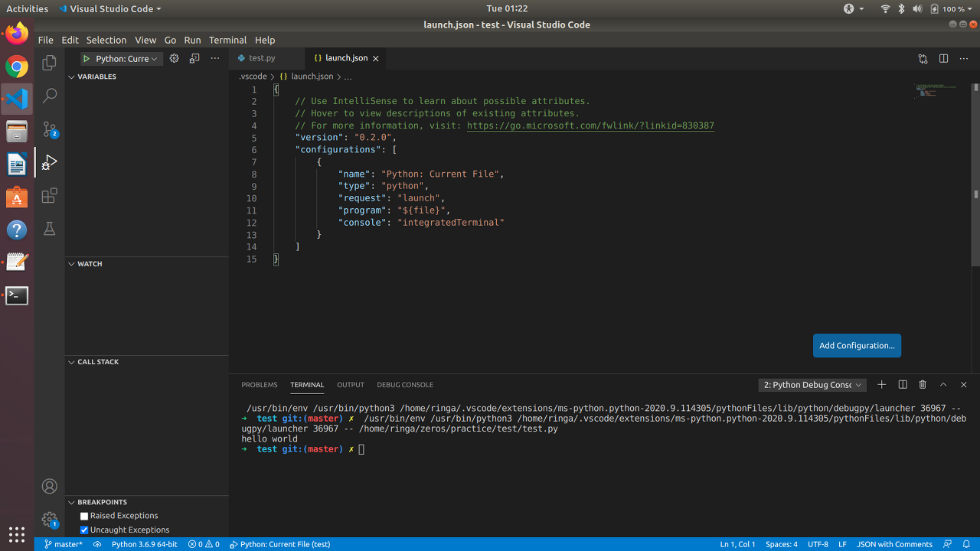Open the Visual Studio Code app menu in top bar
Image resolution: width=980 pixels, height=551 pixels.
[109, 8]
